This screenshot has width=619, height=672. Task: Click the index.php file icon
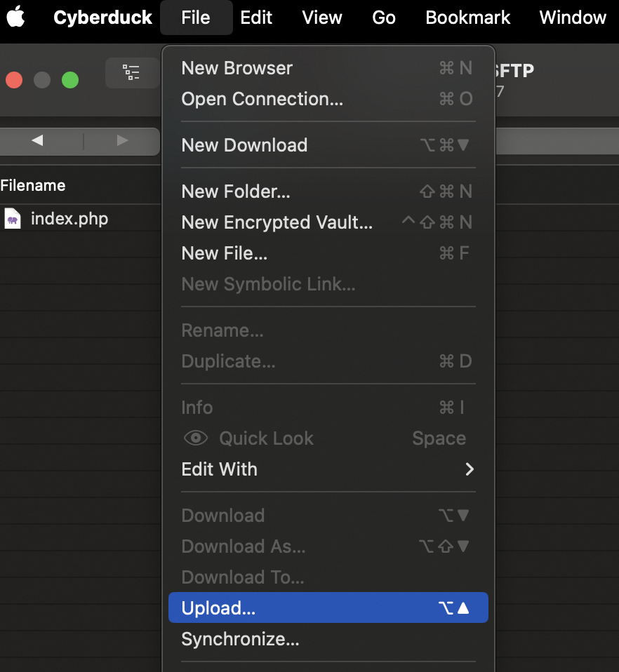coord(13,219)
